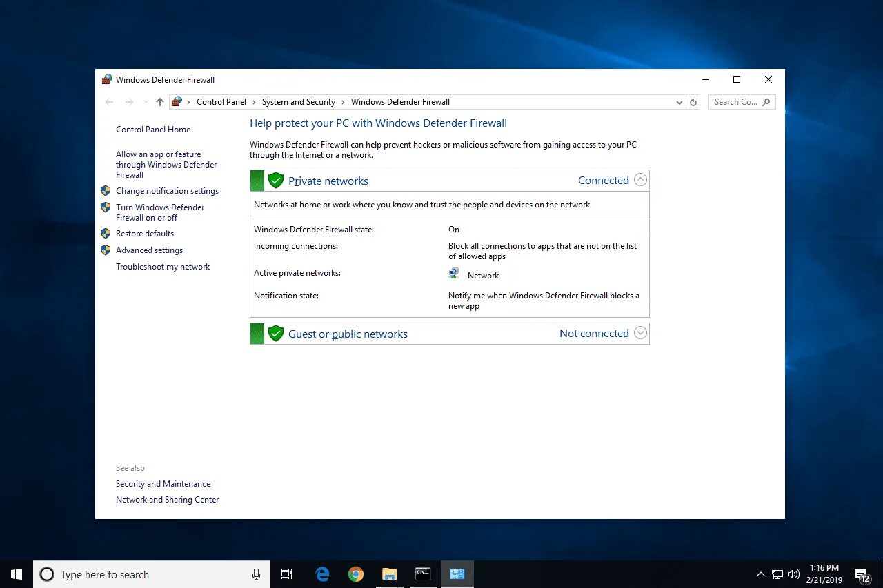Expand the Guest or public networks section
883x588 pixels.
[640, 334]
